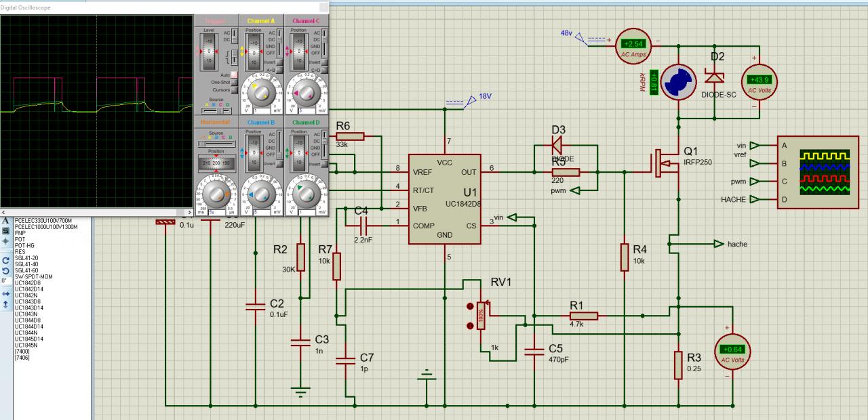Toggle Channel B Invert button

(x=279, y=164)
